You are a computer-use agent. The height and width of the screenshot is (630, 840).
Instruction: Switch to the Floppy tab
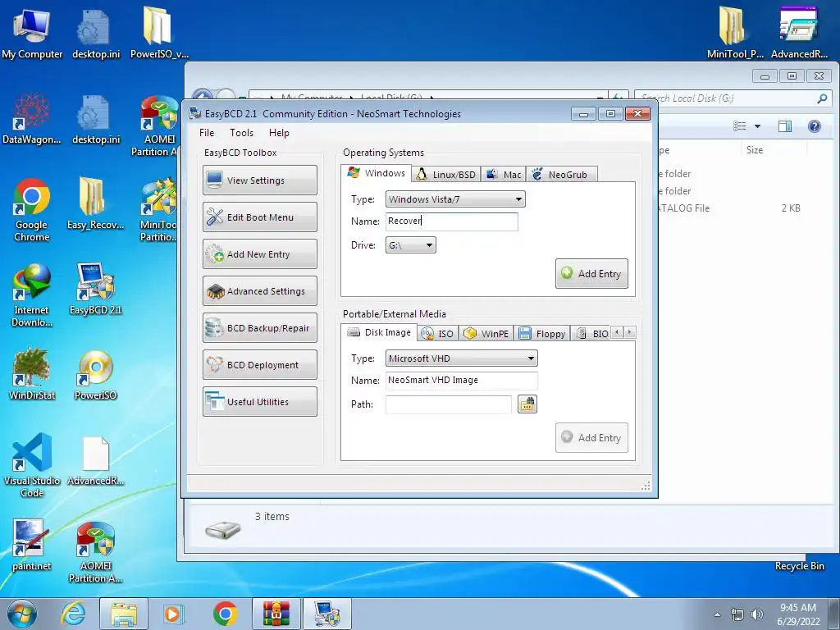[x=542, y=334]
